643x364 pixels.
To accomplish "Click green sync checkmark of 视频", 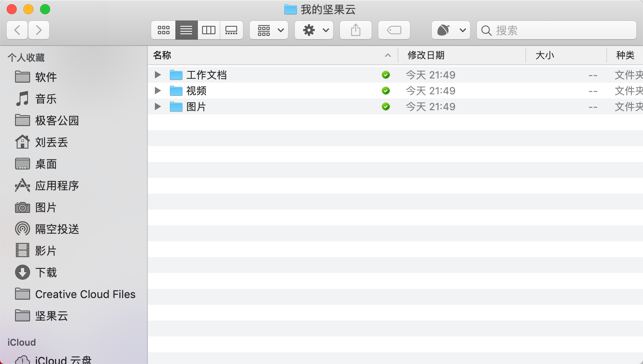I will tap(386, 91).
